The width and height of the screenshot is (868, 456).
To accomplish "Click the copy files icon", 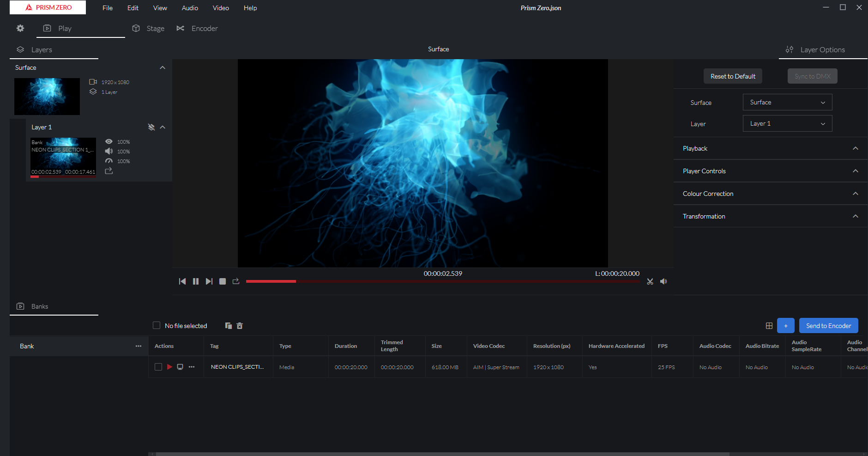I will pos(228,326).
